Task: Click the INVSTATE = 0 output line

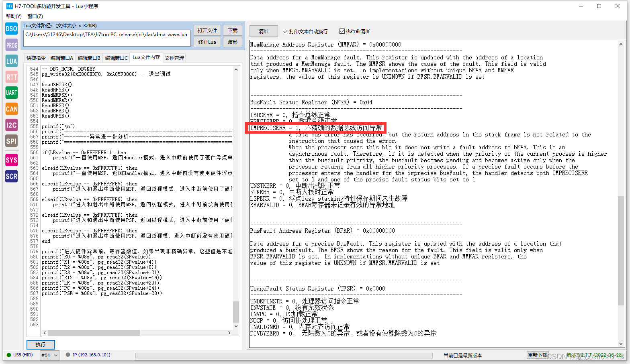Action: (x=292, y=308)
